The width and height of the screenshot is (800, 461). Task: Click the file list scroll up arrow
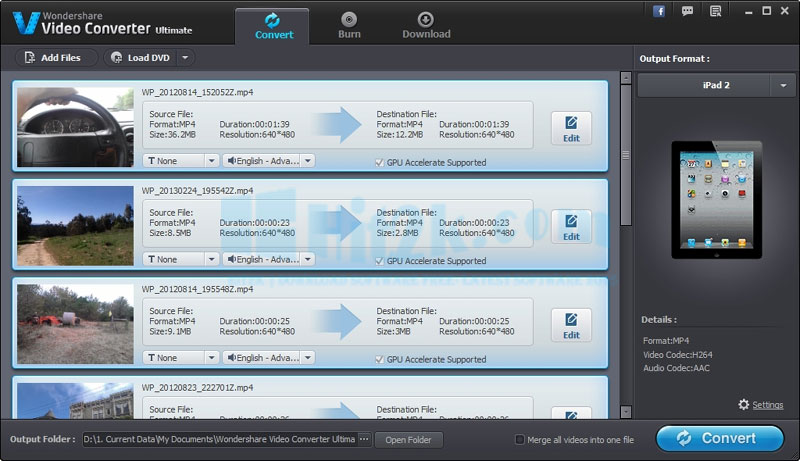(626, 78)
